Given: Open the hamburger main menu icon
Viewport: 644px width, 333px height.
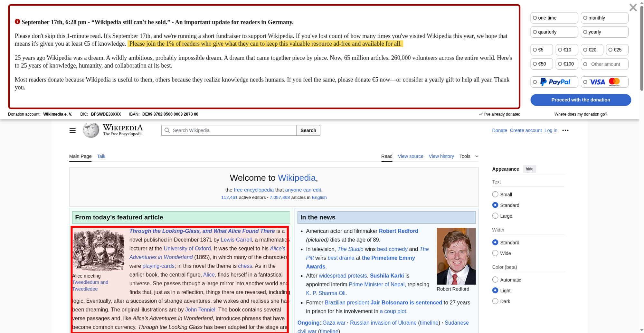Looking at the screenshot, I should 72,130.
